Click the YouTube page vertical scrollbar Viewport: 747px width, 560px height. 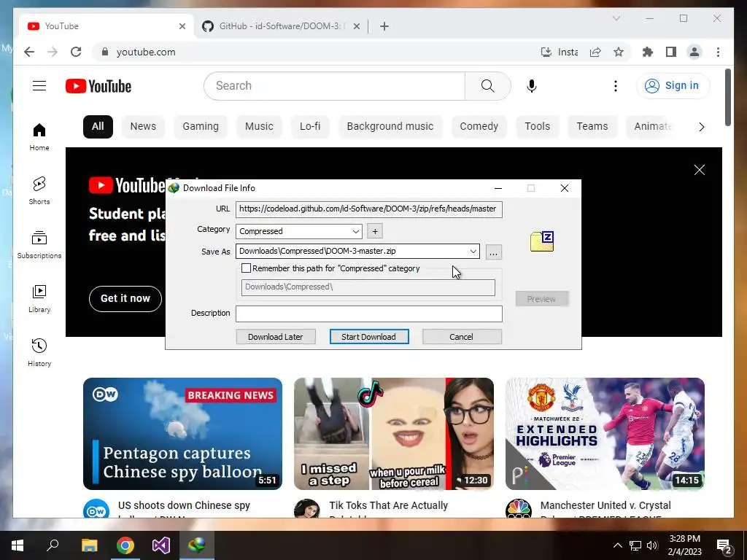727,98
